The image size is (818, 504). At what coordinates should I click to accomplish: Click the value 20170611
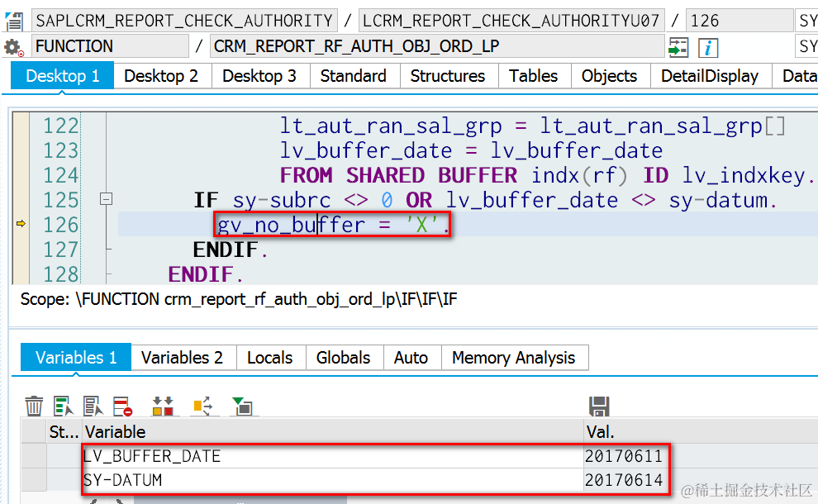[623, 456]
